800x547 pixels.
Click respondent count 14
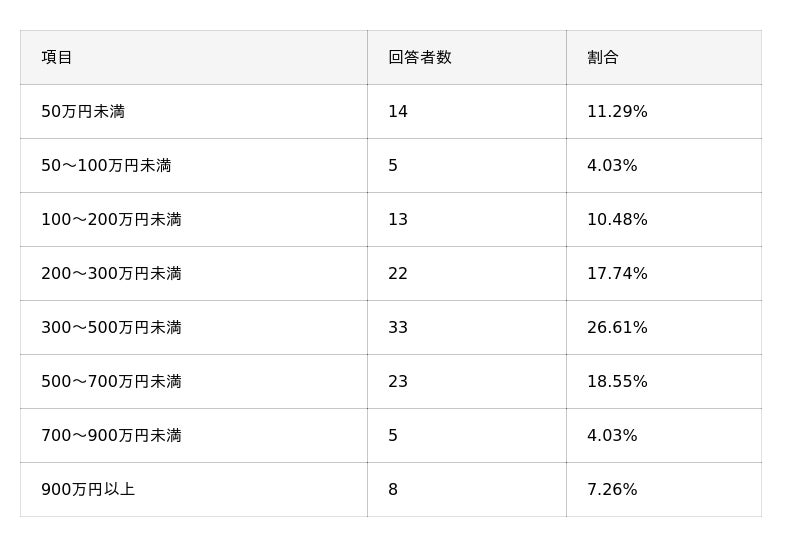tap(398, 112)
